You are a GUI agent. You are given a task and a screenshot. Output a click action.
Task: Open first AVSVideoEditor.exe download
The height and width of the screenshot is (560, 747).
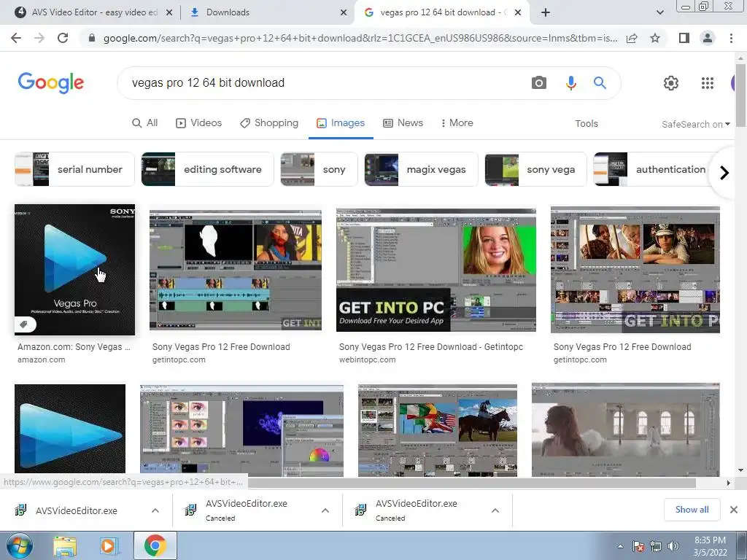coord(76,510)
